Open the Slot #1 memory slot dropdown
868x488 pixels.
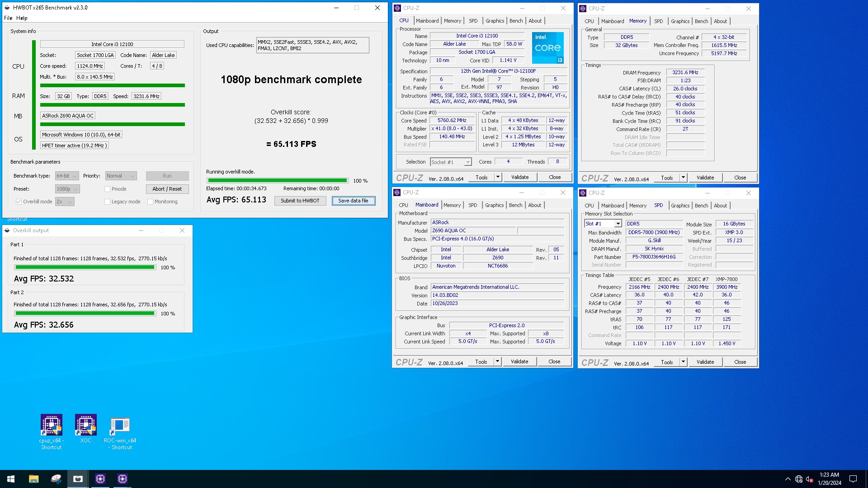tap(603, 224)
